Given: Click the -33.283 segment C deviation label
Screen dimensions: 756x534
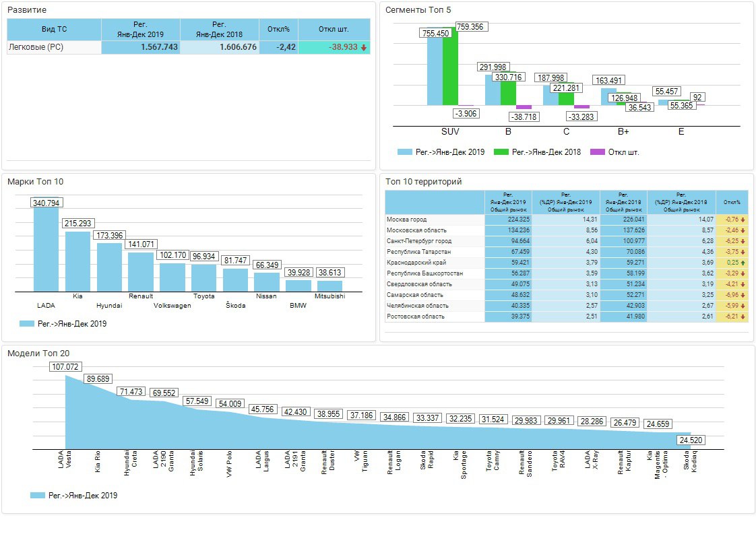Looking at the screenshot, I should click(581, 116).
